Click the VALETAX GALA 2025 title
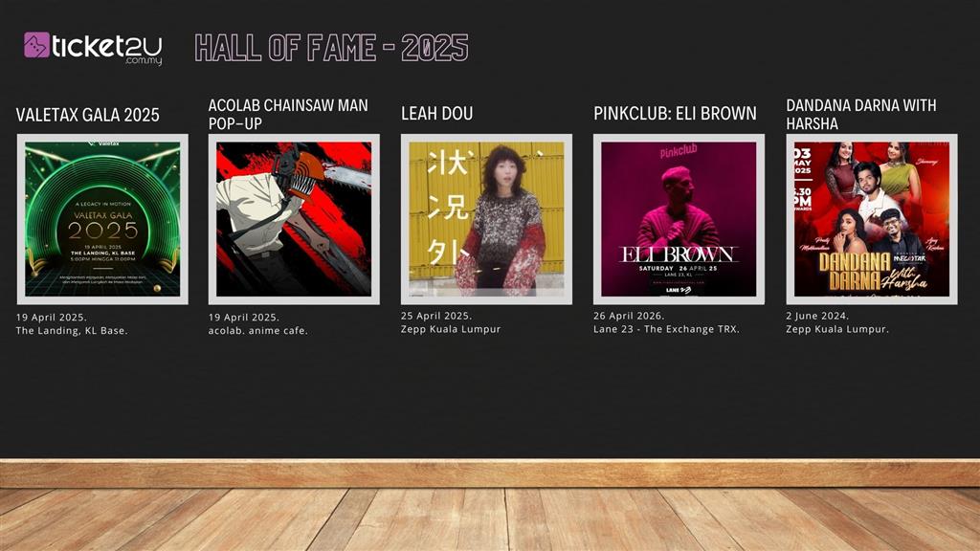Image resolution: width=980 pixels, height=551 pixels. click(x=88, y=115)
